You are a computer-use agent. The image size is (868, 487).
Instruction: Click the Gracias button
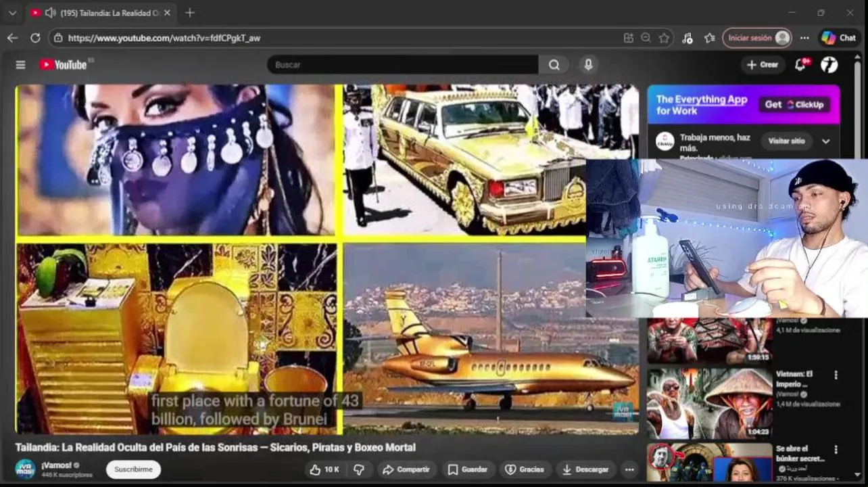point(525,469)
